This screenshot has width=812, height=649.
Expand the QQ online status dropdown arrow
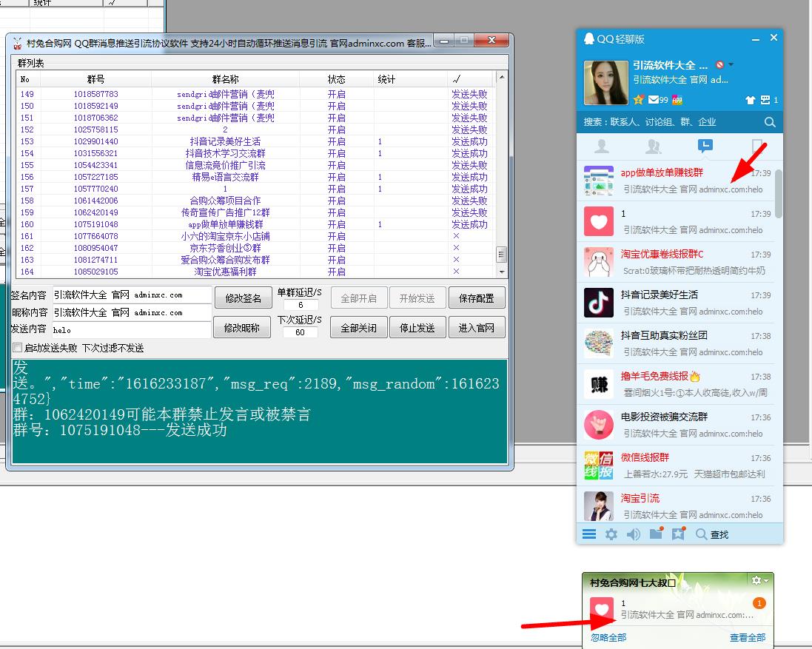pyautogui.click(x=731, y=65)
